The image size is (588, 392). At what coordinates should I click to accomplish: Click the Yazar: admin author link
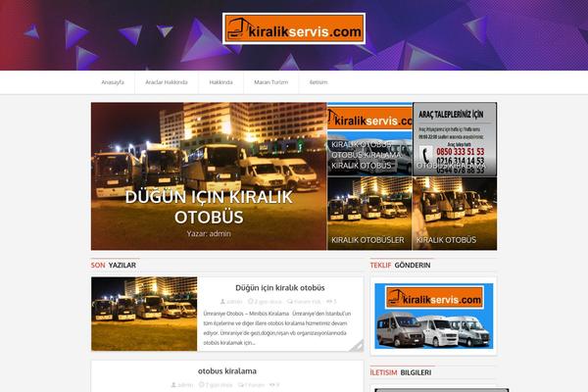coord(209,233)
